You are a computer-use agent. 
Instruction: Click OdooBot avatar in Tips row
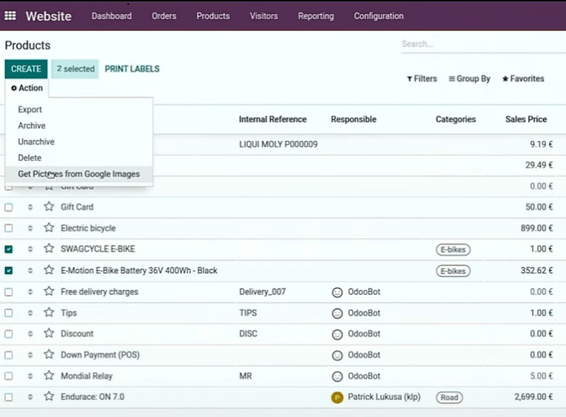[x=337, y=313]
